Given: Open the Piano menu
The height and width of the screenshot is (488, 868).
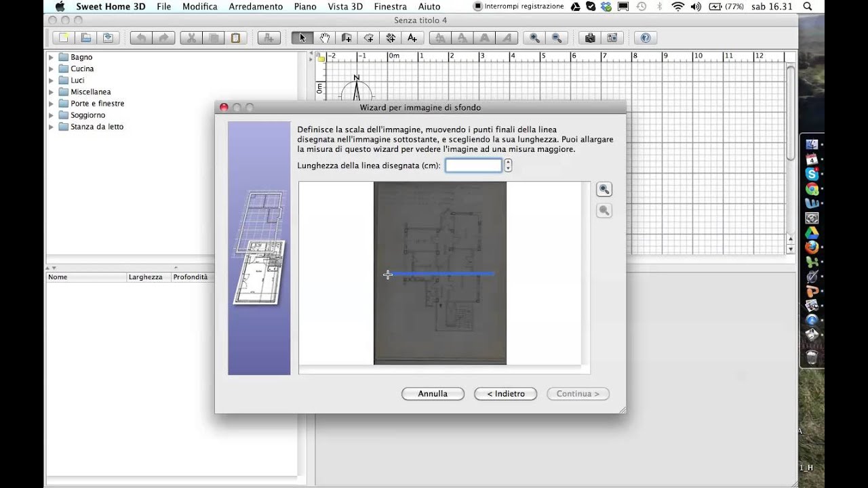Looking at the screenshot, I should (x=305, y=7).
